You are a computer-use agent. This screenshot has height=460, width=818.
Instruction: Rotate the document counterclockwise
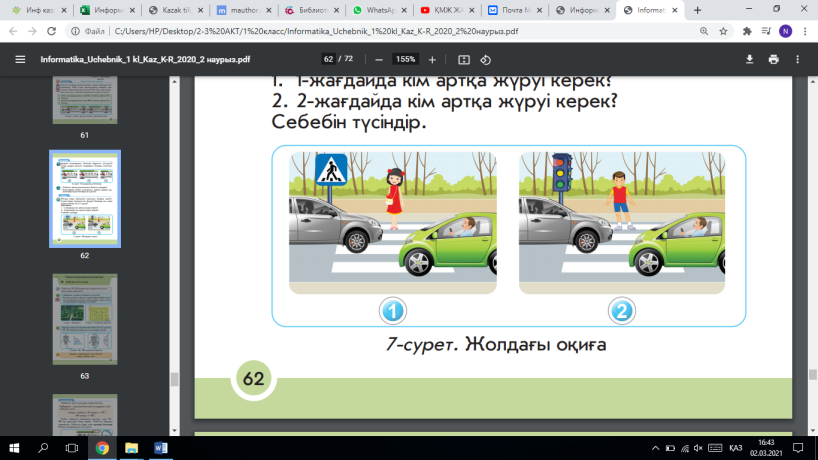(486, 60)
